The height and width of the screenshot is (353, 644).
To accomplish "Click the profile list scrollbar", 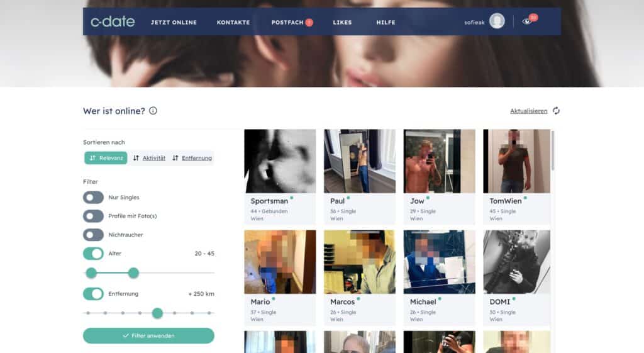I will 553,150.
